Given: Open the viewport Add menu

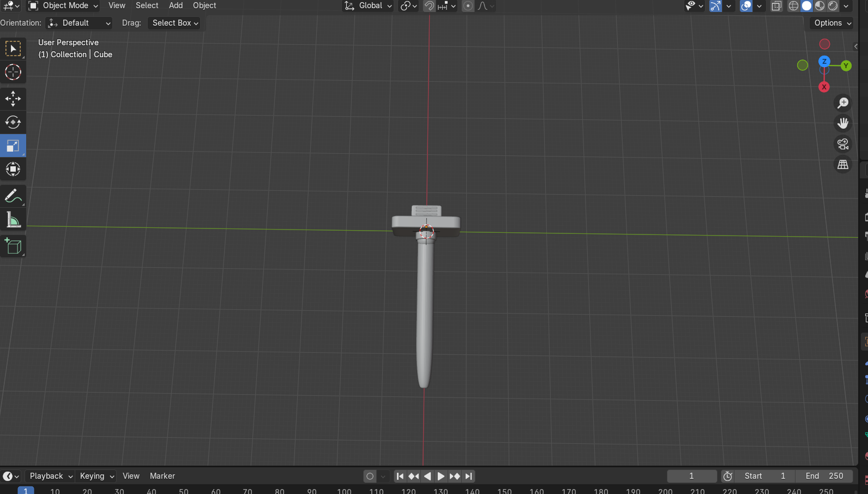Looking at the screenshot, I should coord(176,5).
